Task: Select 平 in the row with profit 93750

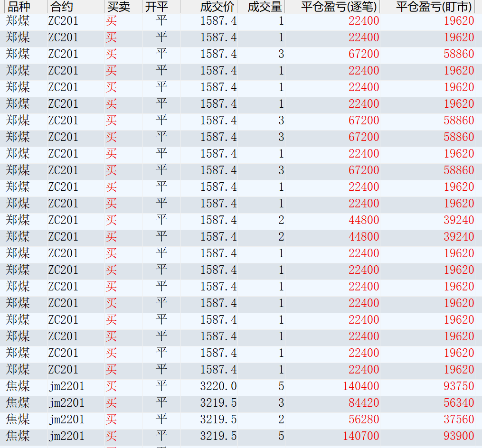Action: [x=161, y=386]
